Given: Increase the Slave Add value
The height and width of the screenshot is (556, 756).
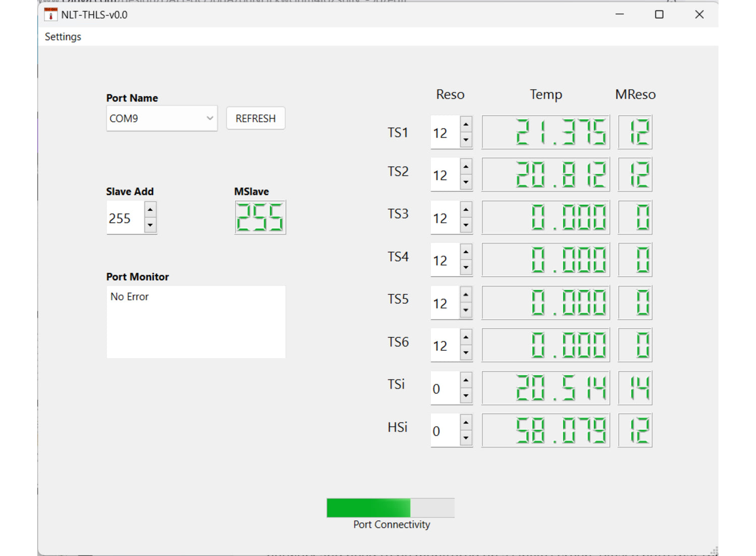Looking at the screenshot, I should (150, 209).
